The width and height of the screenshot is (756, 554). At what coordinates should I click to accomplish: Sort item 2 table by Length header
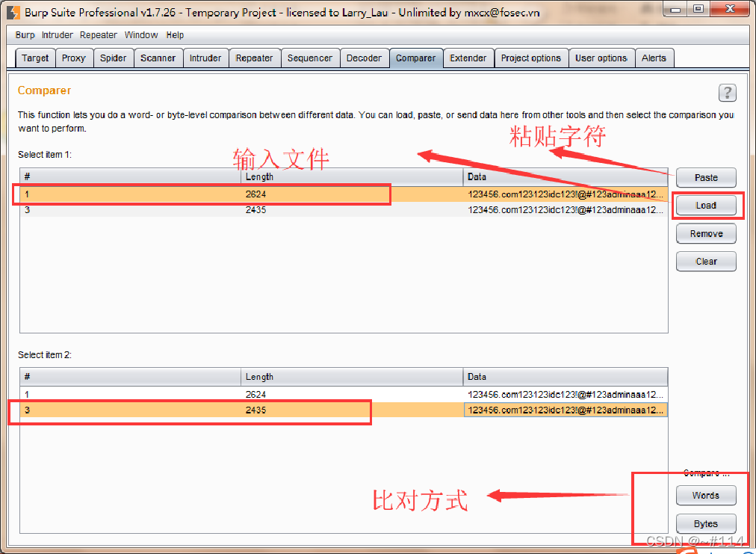pyautogui.click(x=352, y=377)
